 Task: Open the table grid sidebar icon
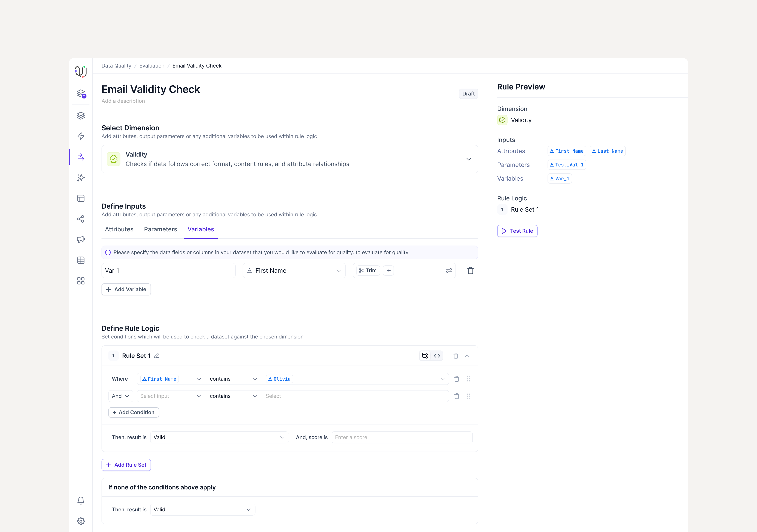tap(81, 260)
